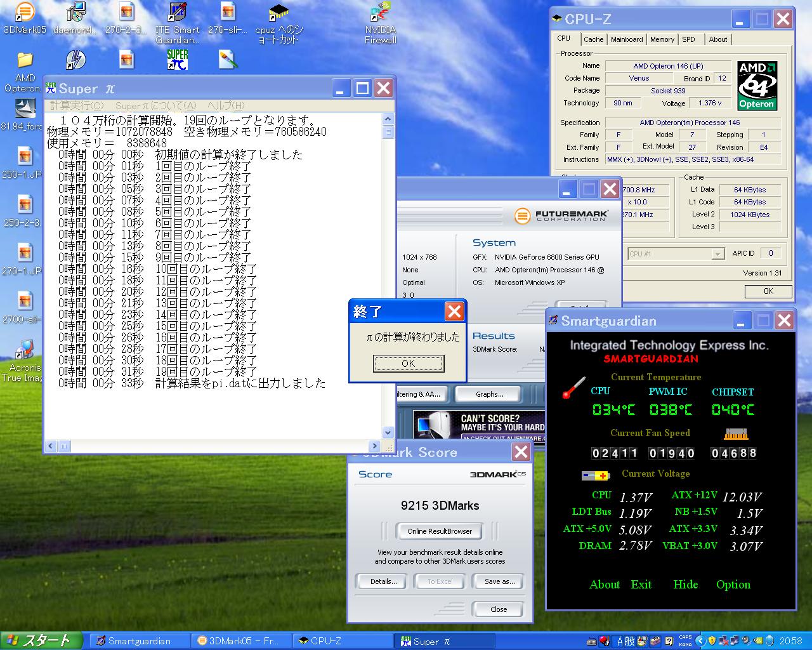Click Hide in Smartguardian

point(686,585)
